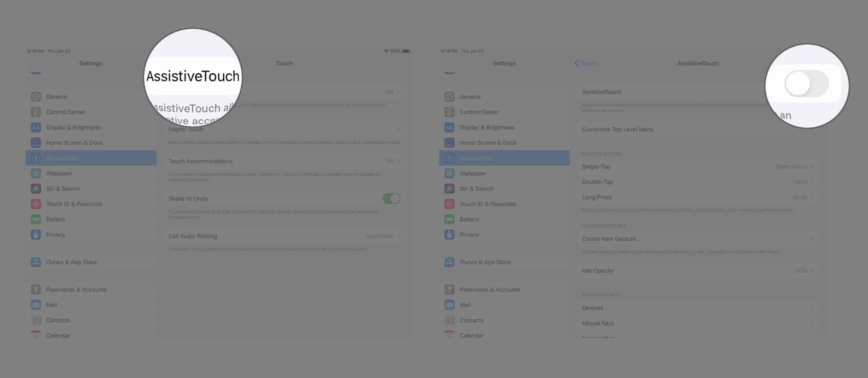868x378 pixels.
Task: Tap Home Screen & Dock icon in right screenshot
Action: [450, 143]
